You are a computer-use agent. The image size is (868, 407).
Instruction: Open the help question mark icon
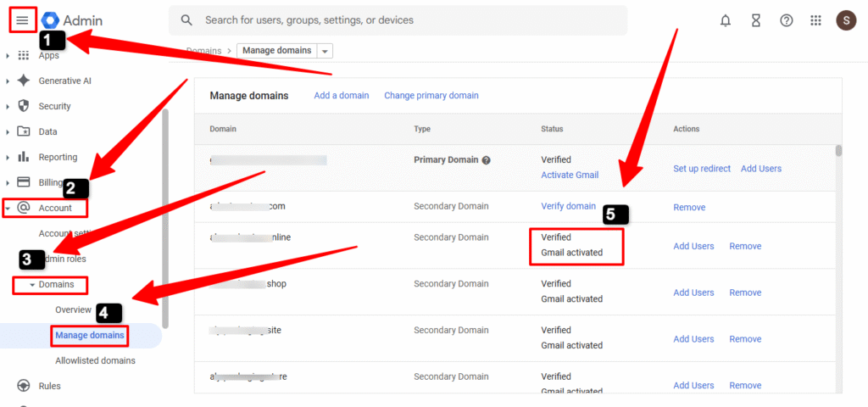pyautogui.click(x=786, y=20)
